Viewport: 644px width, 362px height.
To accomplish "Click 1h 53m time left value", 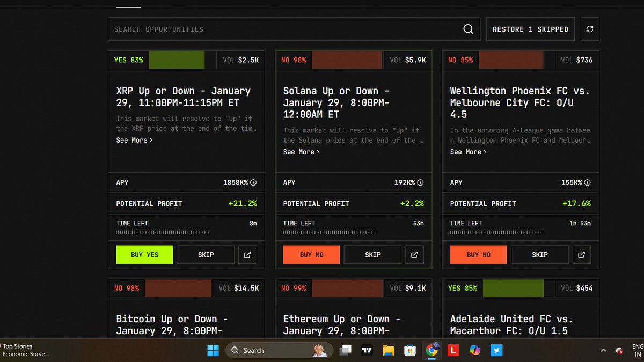I will click(x=580, y=223).
